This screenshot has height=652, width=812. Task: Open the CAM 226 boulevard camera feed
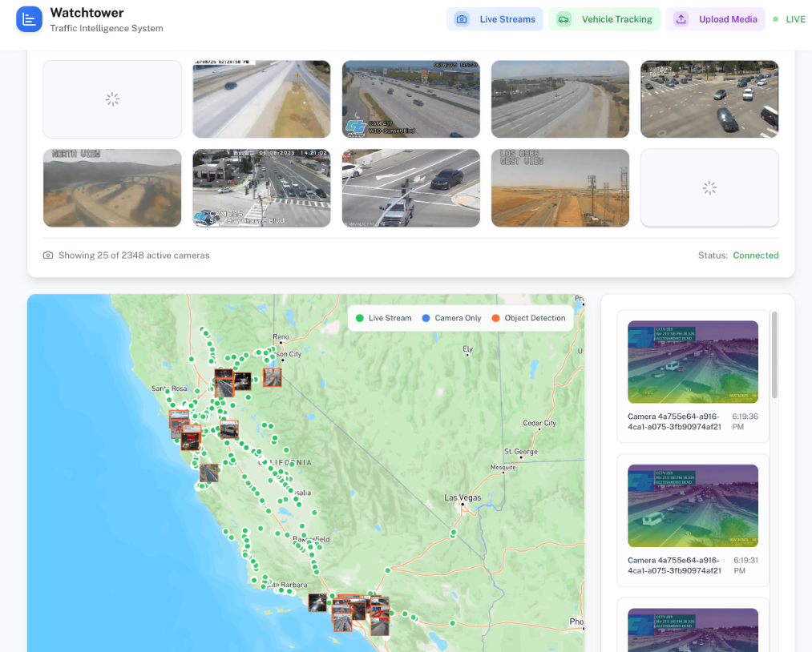[261, 188]
